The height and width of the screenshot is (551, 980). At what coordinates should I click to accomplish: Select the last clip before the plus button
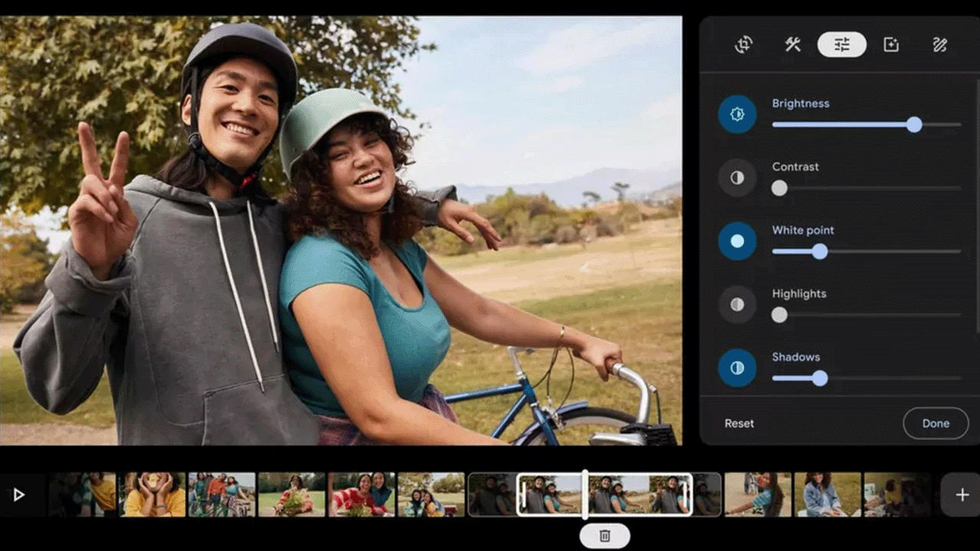(897, 494)
